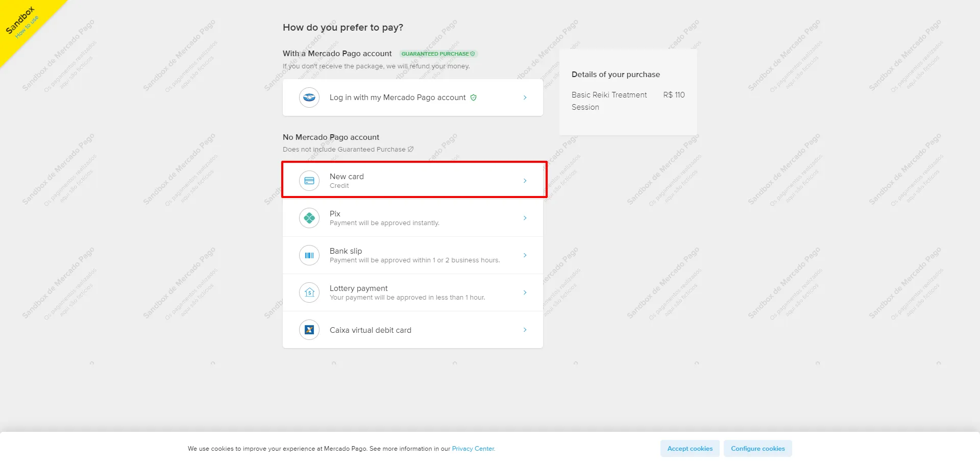Click 'Does not include Guaranteed Purchase' text

344,150
